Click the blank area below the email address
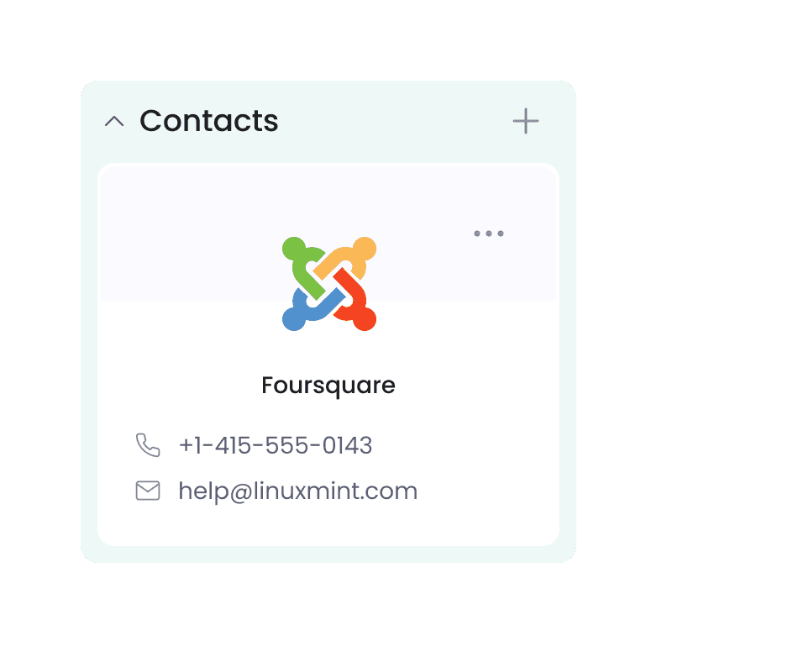The image size is (793, 672). [328, 525]
